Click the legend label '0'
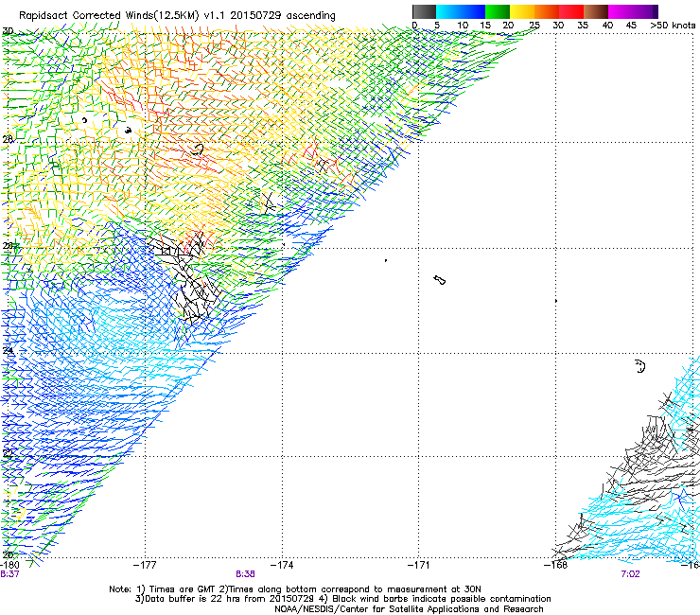 pyautogui.click(x=414, y=26)
